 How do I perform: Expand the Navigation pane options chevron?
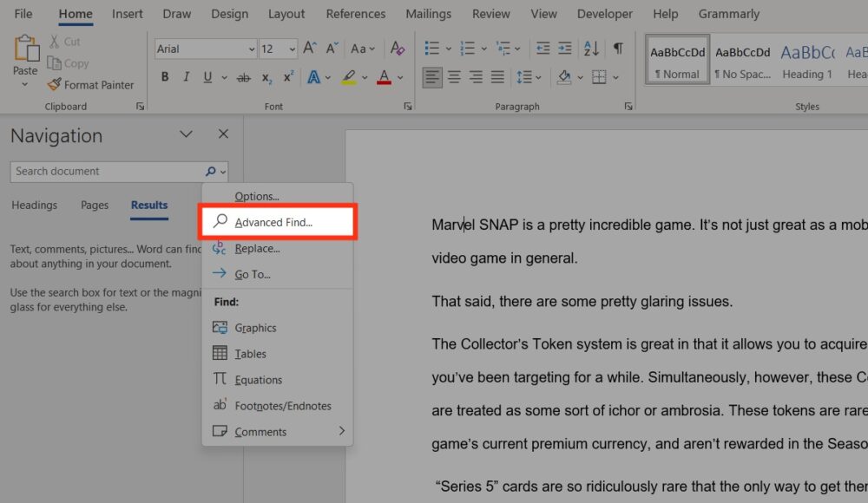186,134
